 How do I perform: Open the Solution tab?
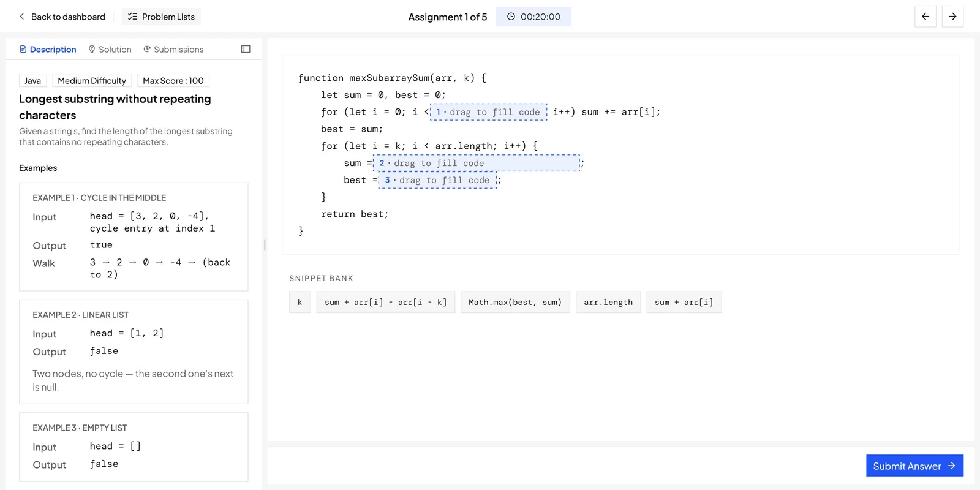point(110,49)
